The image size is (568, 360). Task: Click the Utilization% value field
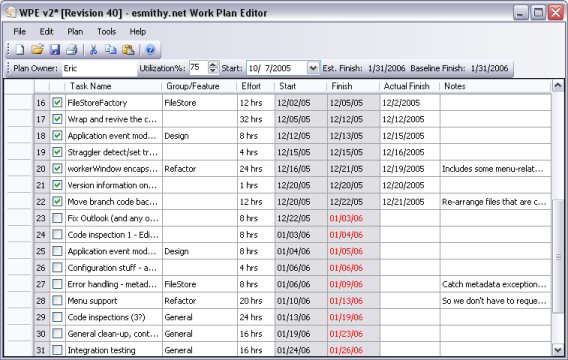(x=199, y=68)
